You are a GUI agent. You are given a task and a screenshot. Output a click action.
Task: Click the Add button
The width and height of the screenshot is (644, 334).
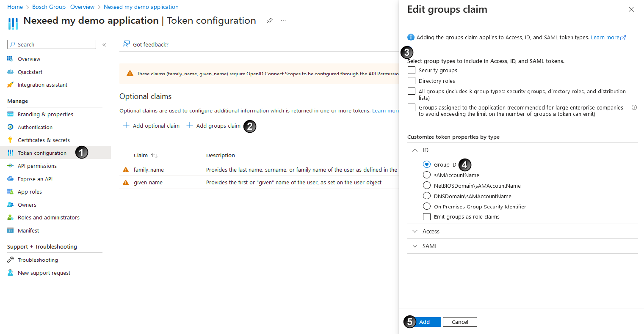coord(425,322)
